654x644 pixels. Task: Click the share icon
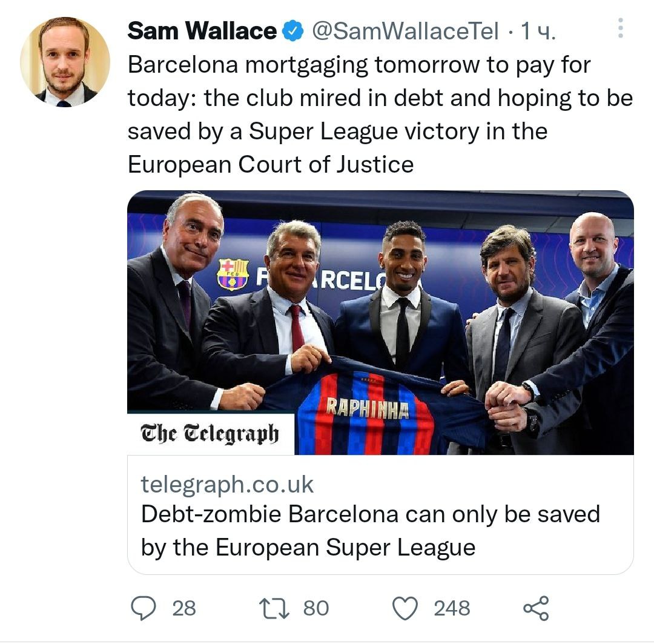pyautogui.click(x=536, y=608)
